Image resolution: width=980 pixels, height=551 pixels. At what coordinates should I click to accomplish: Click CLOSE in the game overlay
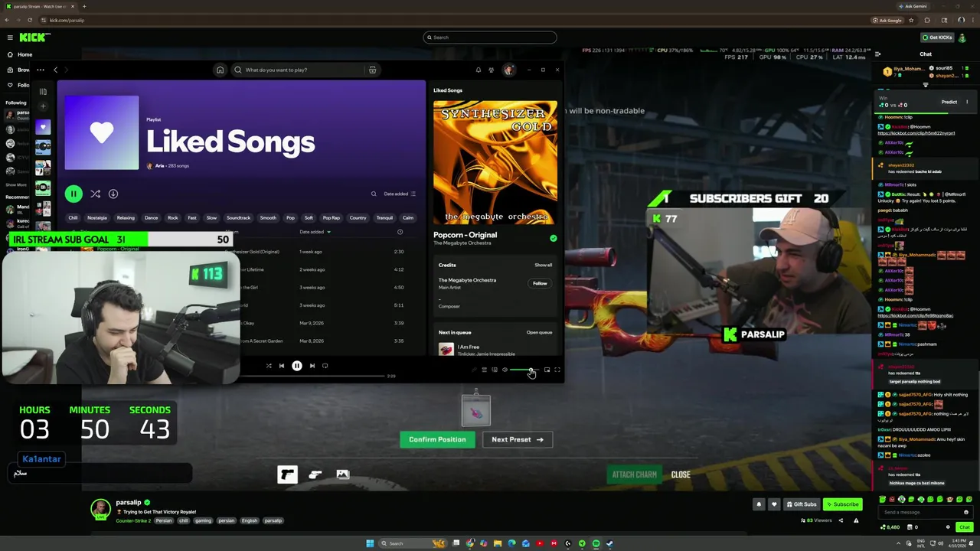click(681, 474)
